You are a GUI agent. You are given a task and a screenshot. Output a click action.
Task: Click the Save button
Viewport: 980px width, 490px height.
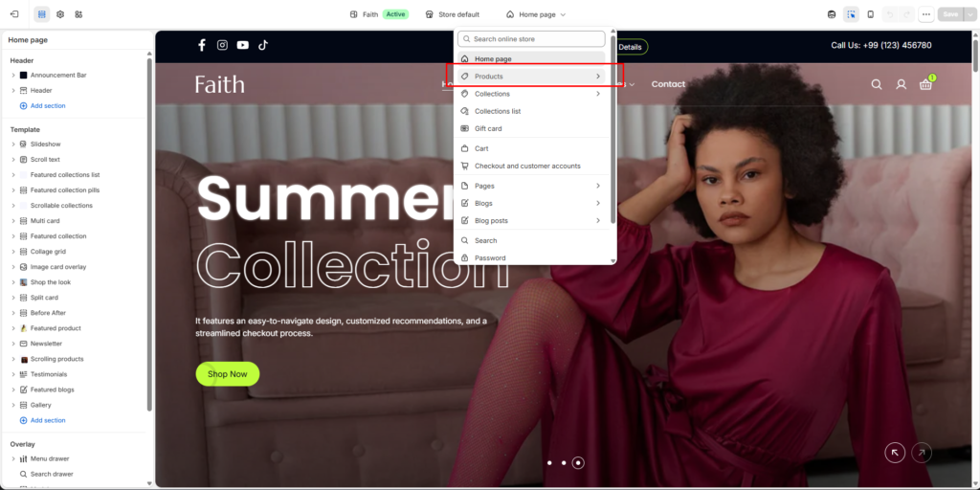pos(950,13)
